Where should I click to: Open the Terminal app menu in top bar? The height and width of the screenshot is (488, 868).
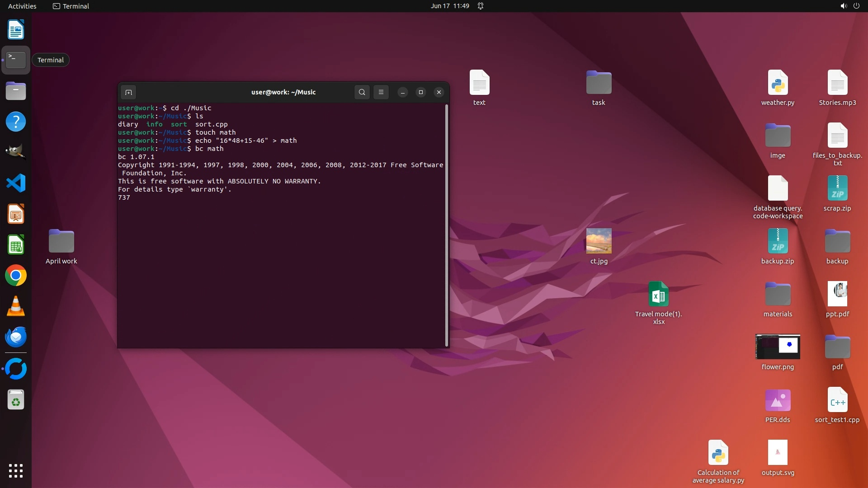coord(71,6)
